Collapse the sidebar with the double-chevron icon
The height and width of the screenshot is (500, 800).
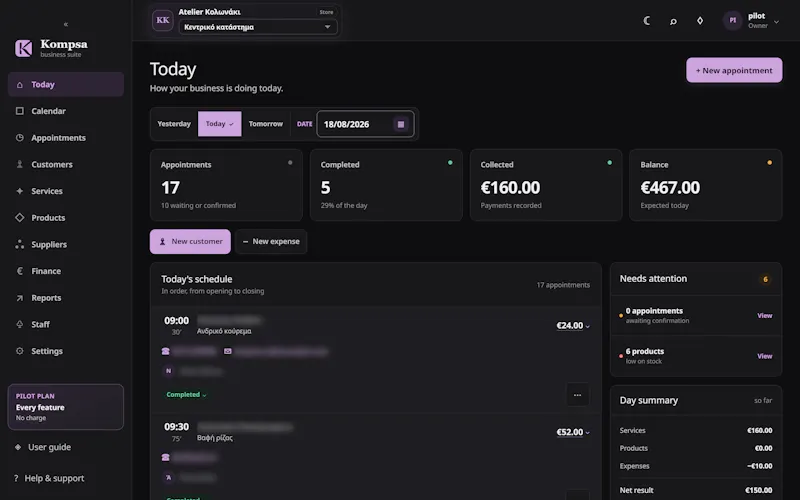click(x=66, y=24)
